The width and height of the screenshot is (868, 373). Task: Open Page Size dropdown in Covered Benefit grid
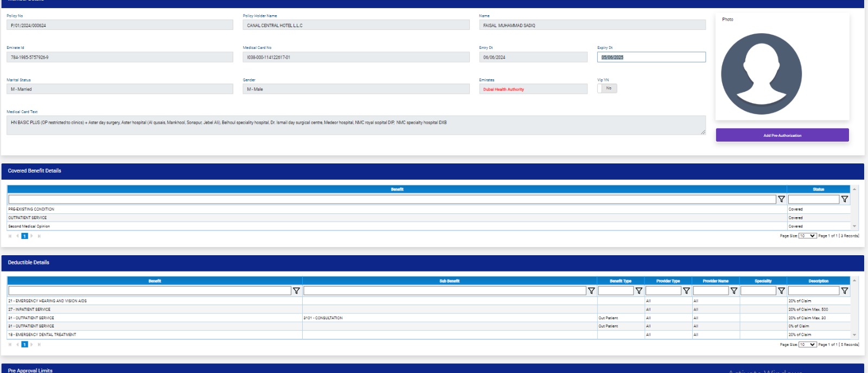(807, 236)
